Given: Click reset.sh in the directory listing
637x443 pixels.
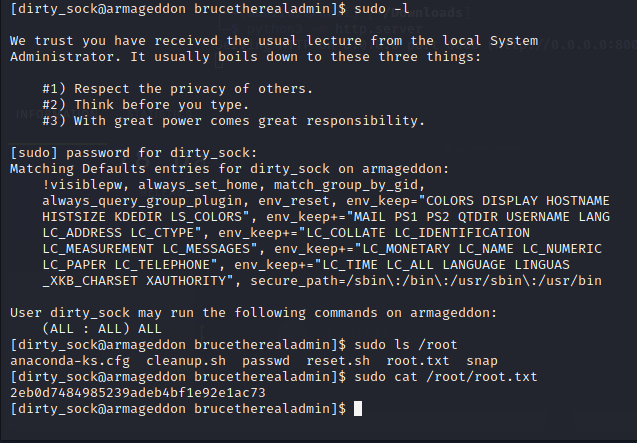Looking at the screenshot, I should 338,361.
